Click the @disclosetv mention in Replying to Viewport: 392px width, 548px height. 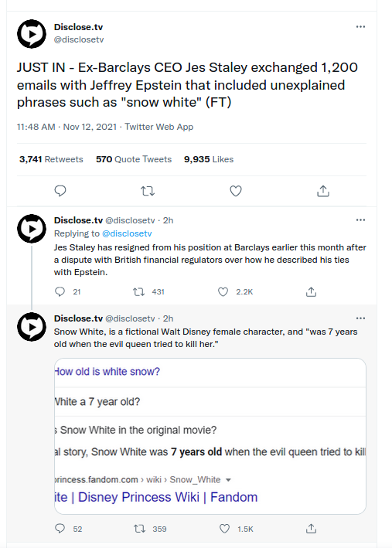coord(127,233)
